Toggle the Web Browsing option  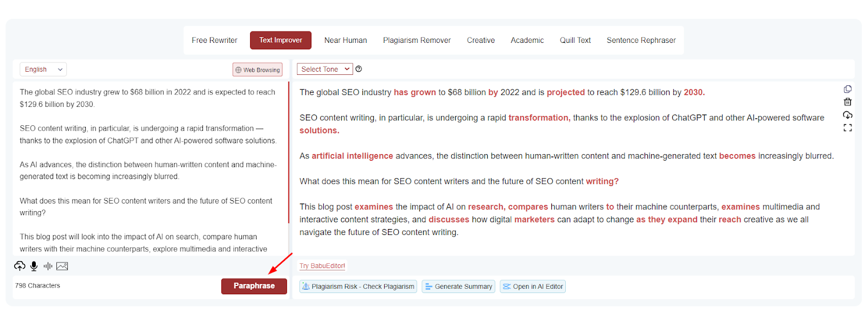tap(258, 69)
